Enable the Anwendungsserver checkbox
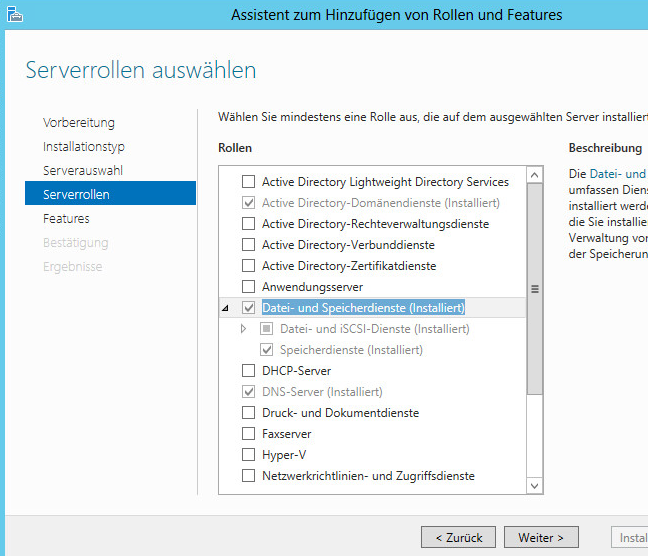648x556 pixels. tap(248, 286)
